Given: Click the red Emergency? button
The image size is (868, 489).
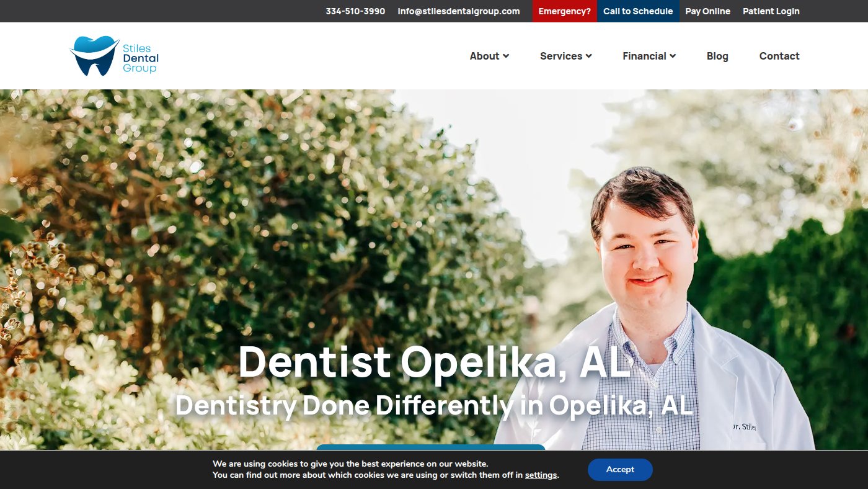Looking at the screenshot, I should [x=564, y=11].
